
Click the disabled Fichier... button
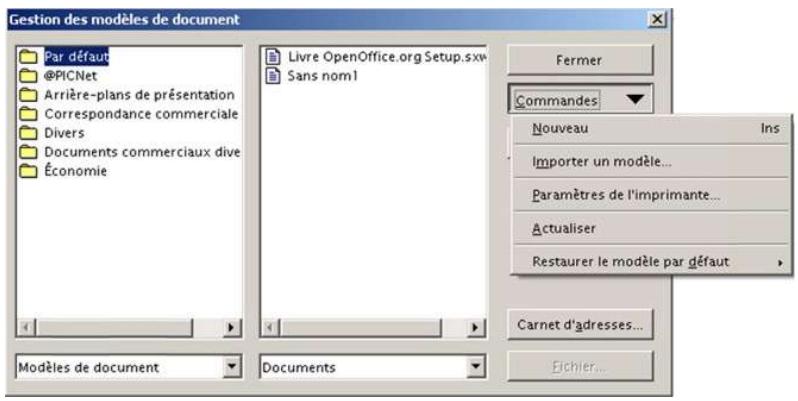(x=580, y=366)
